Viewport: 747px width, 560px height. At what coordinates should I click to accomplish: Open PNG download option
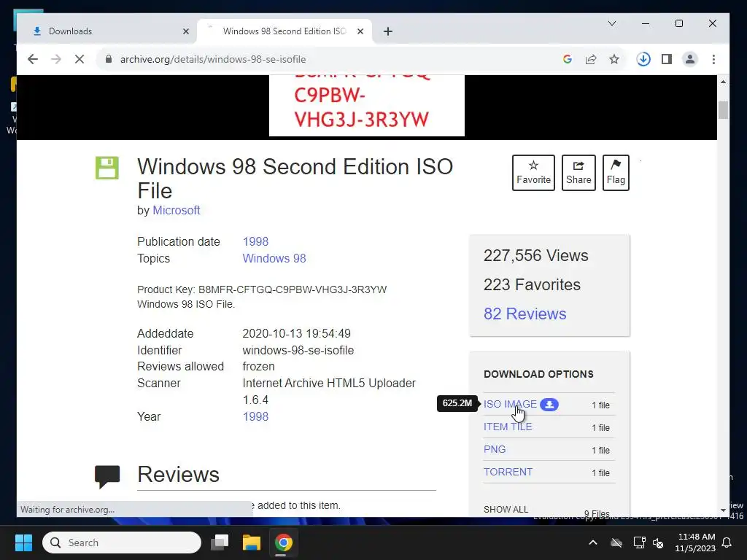coord(495,449)
